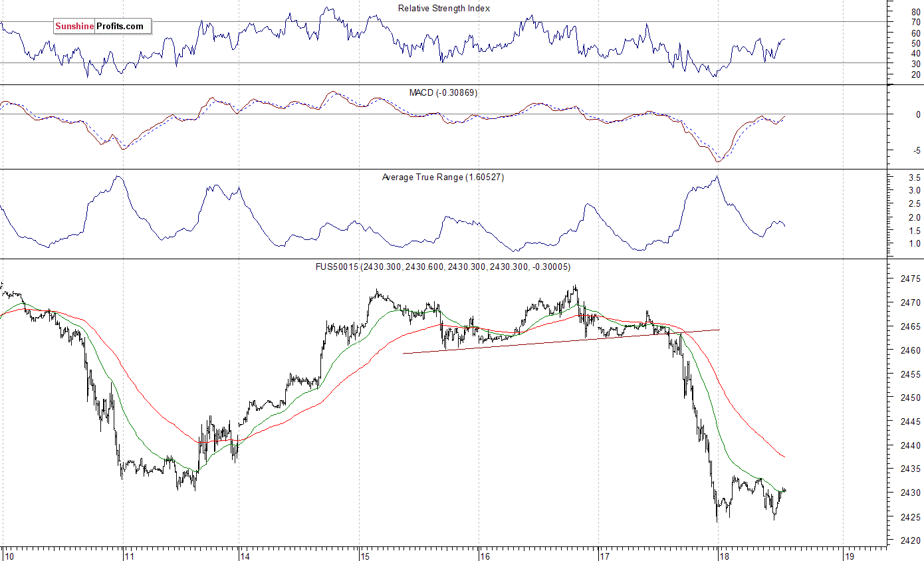Viewport: 924px width, 561px height.
Task: Click the date label 15 on the time axis
Action: 364,556
